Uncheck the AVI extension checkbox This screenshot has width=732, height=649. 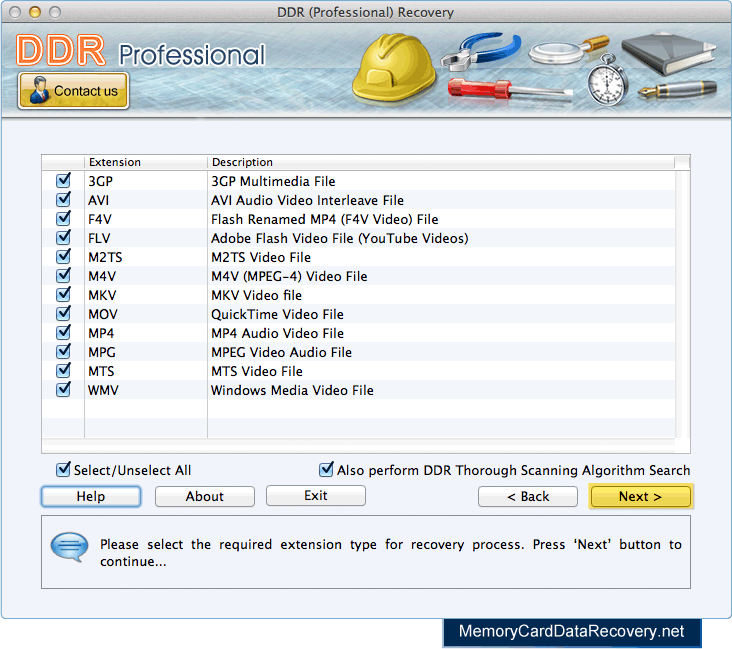click(63, 199)
